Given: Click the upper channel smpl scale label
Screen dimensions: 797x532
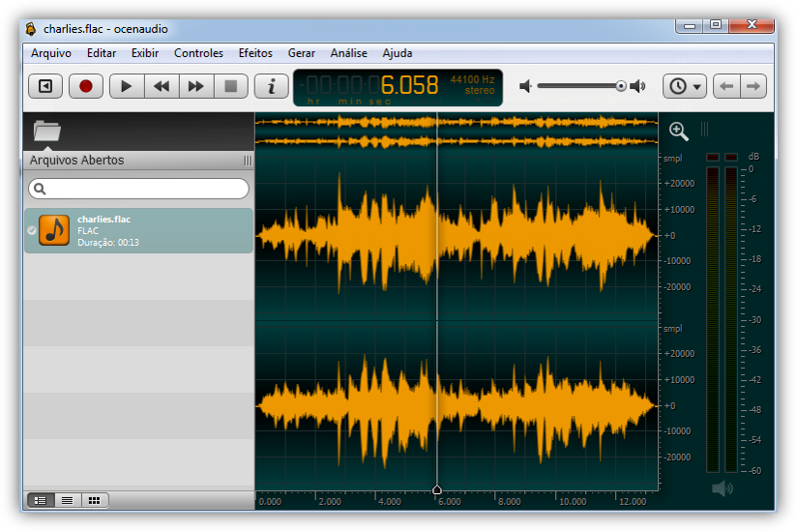Looking at the screenshot, I should point(672,159).
